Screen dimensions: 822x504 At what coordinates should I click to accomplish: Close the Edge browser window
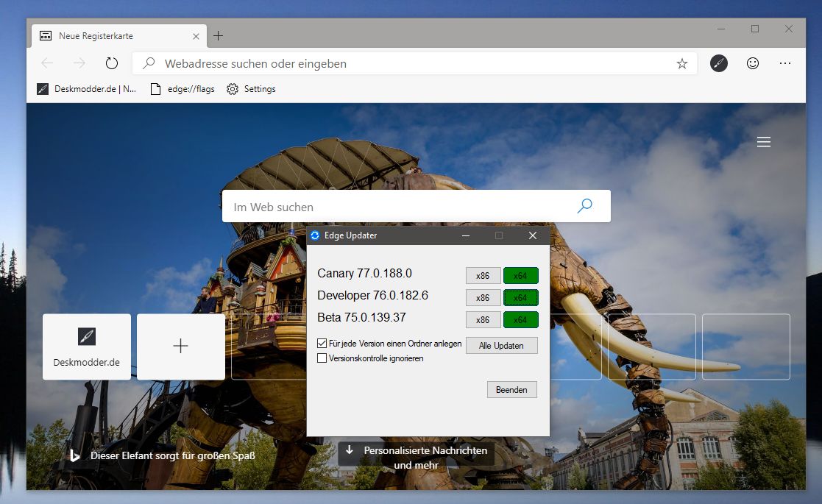(x=788, y=29)
